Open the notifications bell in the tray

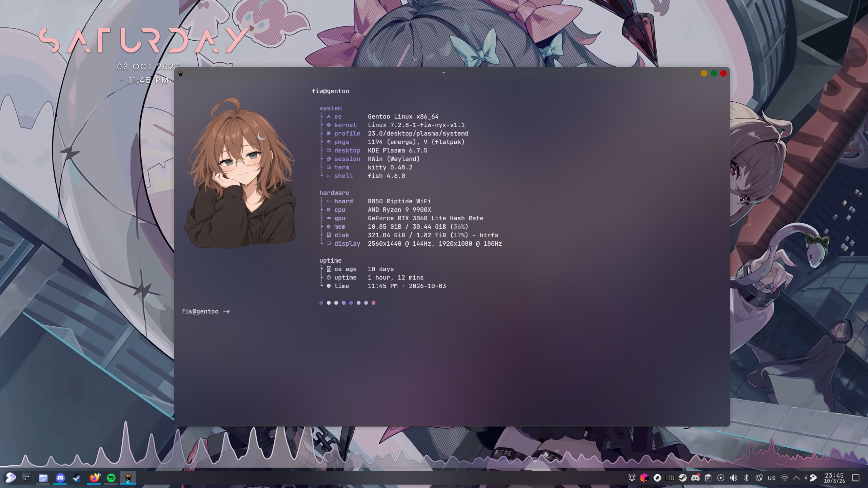[632, 478]
